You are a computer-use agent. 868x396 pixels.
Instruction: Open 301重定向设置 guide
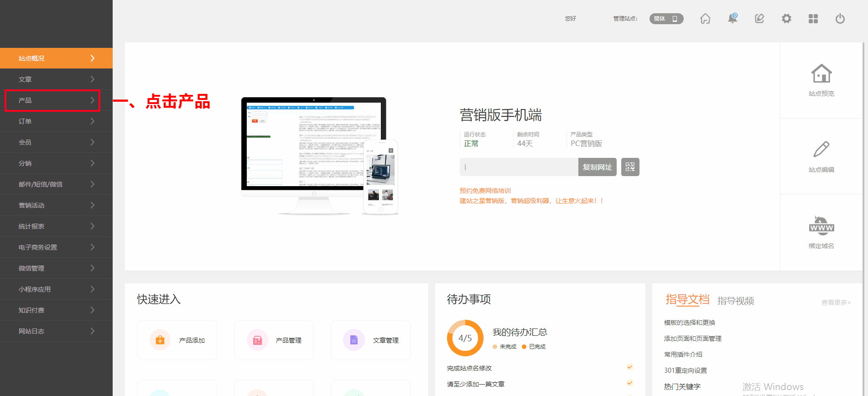pos(686,370)
